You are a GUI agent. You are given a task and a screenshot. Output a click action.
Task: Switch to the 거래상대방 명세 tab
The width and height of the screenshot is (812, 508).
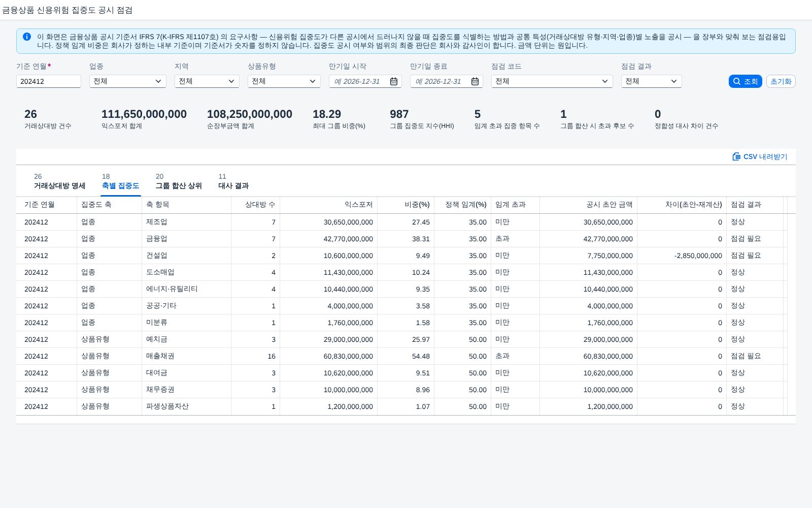point(59,181)
